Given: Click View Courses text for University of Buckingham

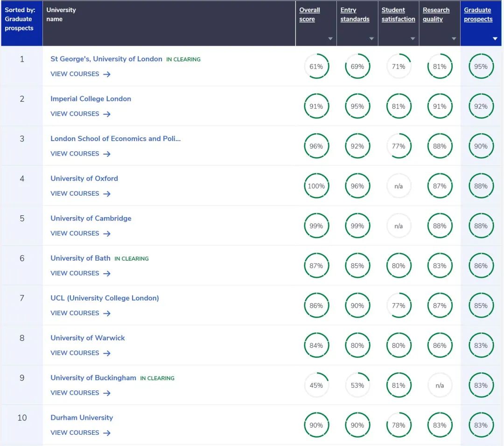Looking at the screenshot, I should tap(75, 393).
